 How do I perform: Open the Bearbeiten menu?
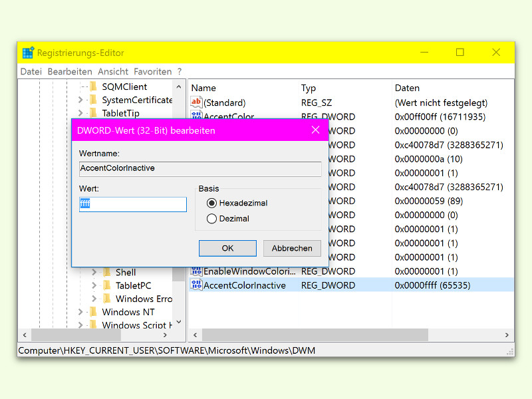point(70,71)
